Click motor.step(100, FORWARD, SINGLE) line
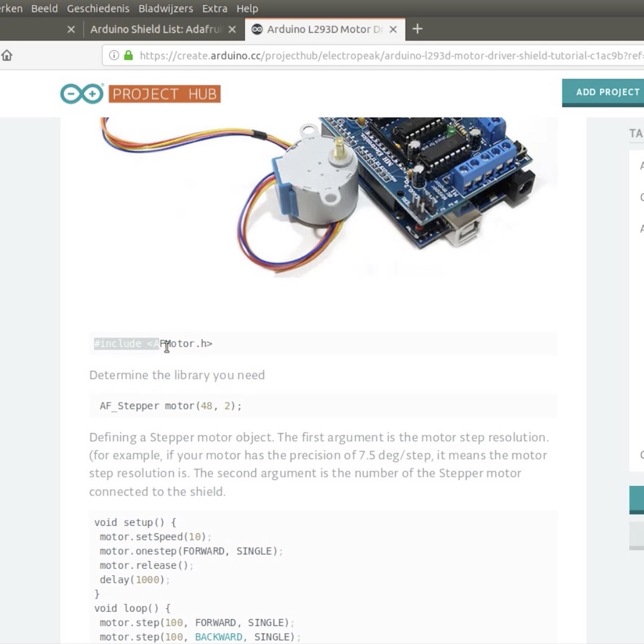 (197, 623)
